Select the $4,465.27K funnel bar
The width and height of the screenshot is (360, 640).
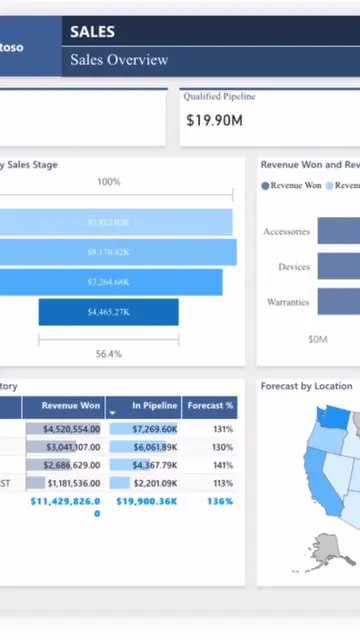[x=109, y=312]
